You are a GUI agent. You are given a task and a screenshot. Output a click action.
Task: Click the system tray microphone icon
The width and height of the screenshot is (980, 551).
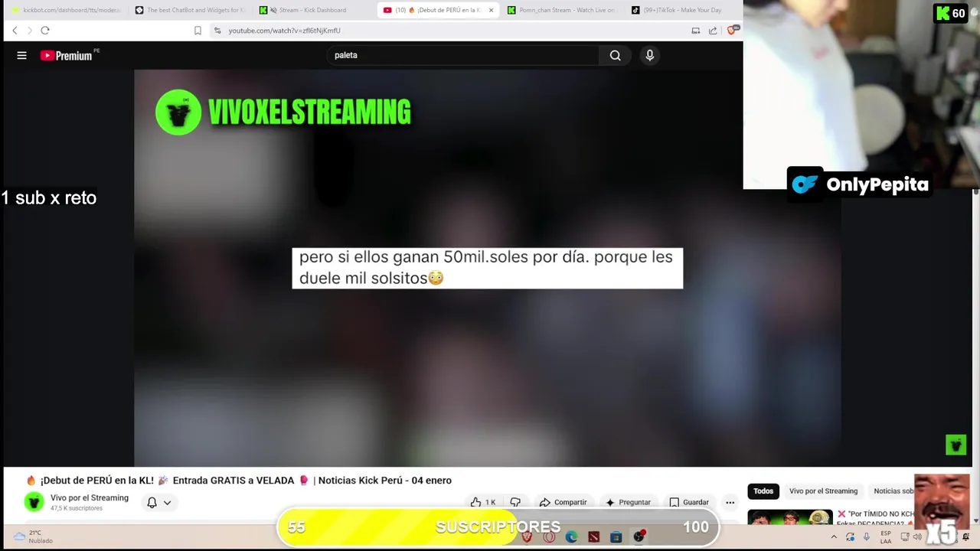click(x=867, y=537)
